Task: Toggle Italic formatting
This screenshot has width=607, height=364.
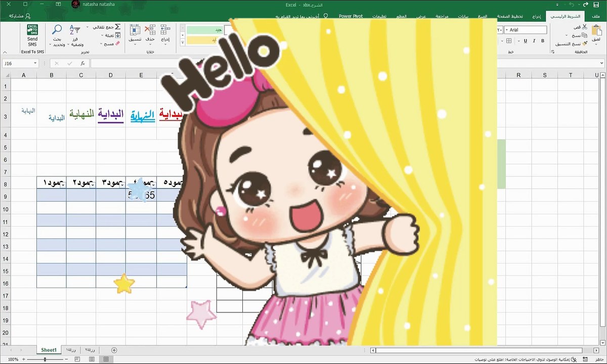Action: click(534, 41)
